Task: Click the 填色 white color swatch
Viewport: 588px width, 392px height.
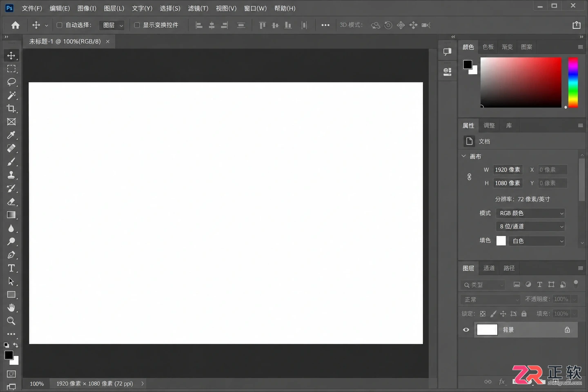Action: (501, 241)
